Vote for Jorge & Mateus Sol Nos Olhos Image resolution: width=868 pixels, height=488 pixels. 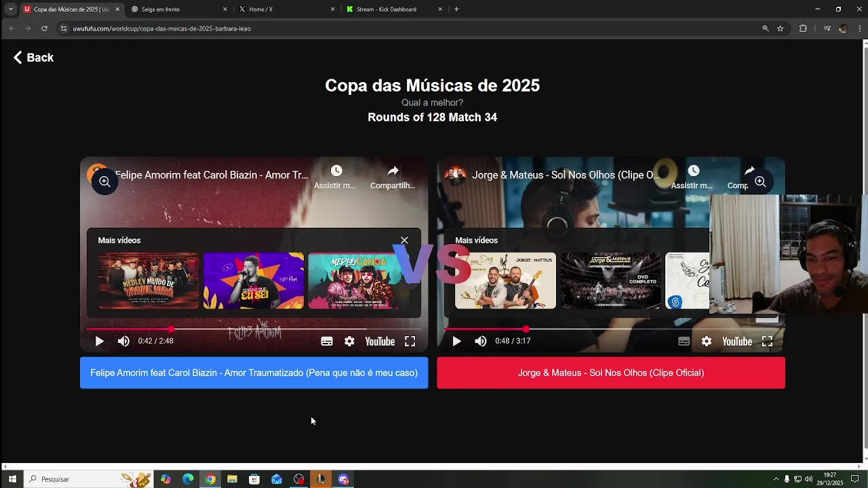coord(611,373)
